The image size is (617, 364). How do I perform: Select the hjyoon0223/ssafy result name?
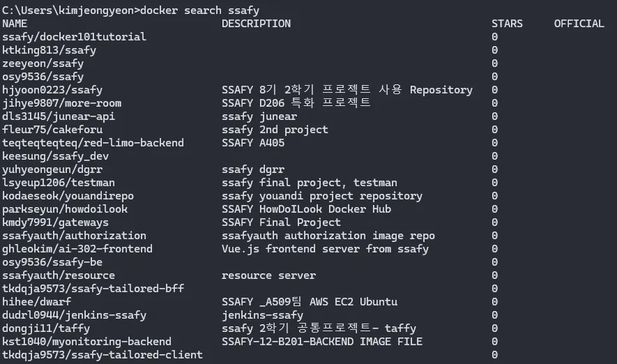(x=52, y=90)
